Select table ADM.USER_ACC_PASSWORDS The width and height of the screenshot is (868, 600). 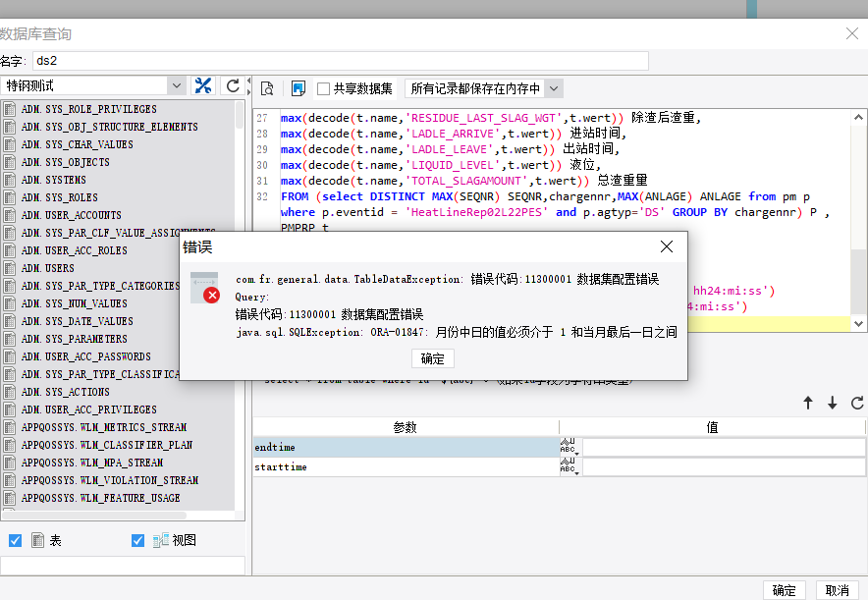click(85, 357)
